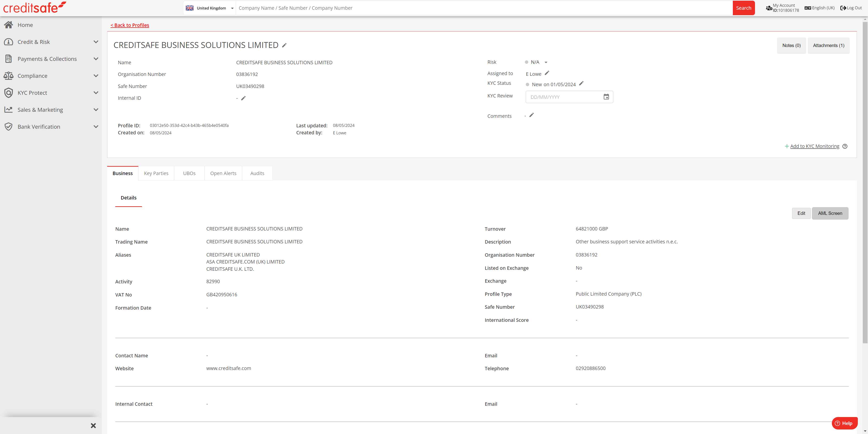This screenshot has height=434, width=868.
Task: Focus the company search input field
Action: point(484,8)
